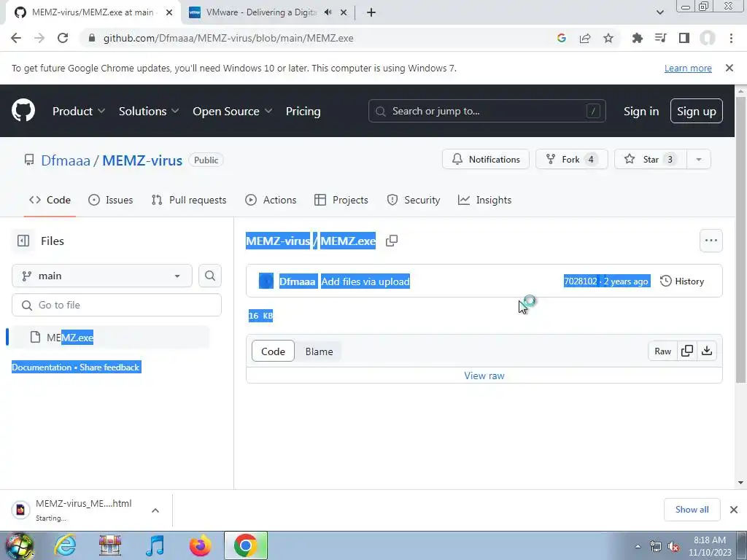Click Learn more about Chrome updates
Image resolution: width=747 pixels, height=560 pixels.
[x=688, y=68]
